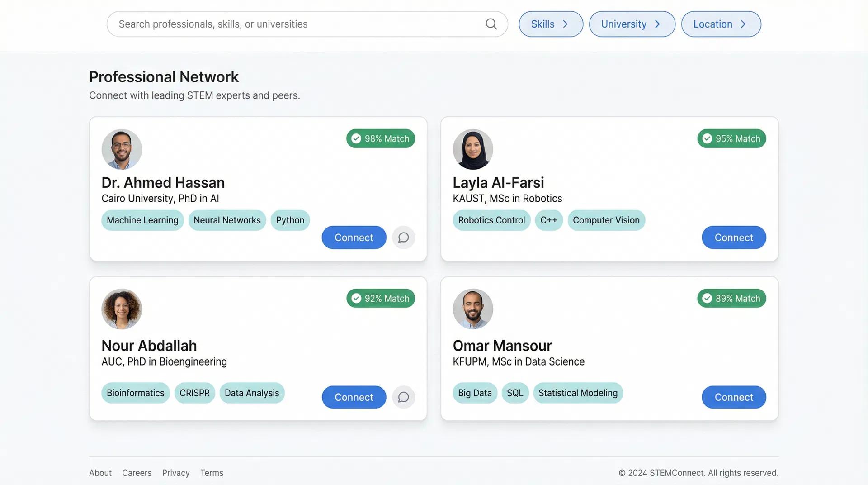This screenshot has height=485, width=868.
Task: Click the 98% Match verified badge
Action: [381, 138]
